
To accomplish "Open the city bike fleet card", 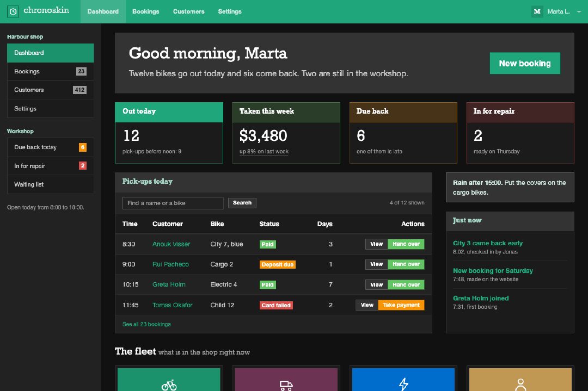I will (x=169, y=379).
